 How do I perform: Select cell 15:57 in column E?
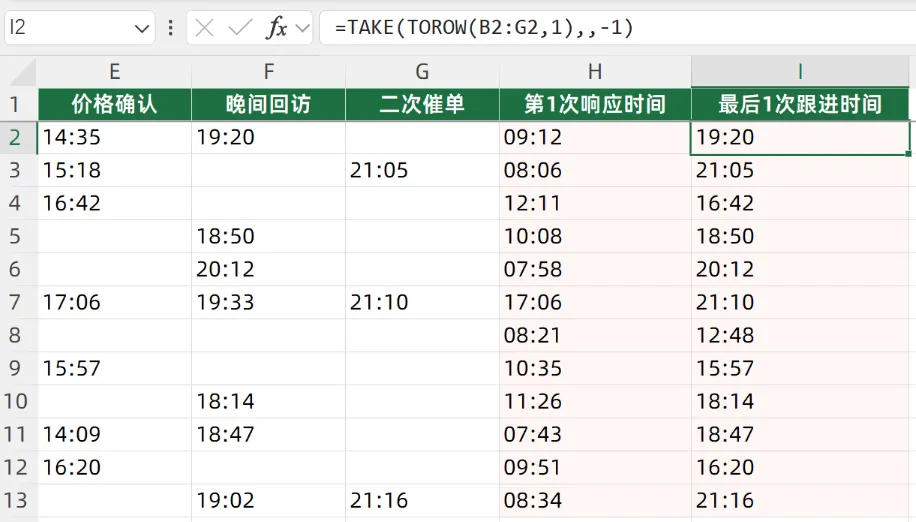[x=114, y=368]
